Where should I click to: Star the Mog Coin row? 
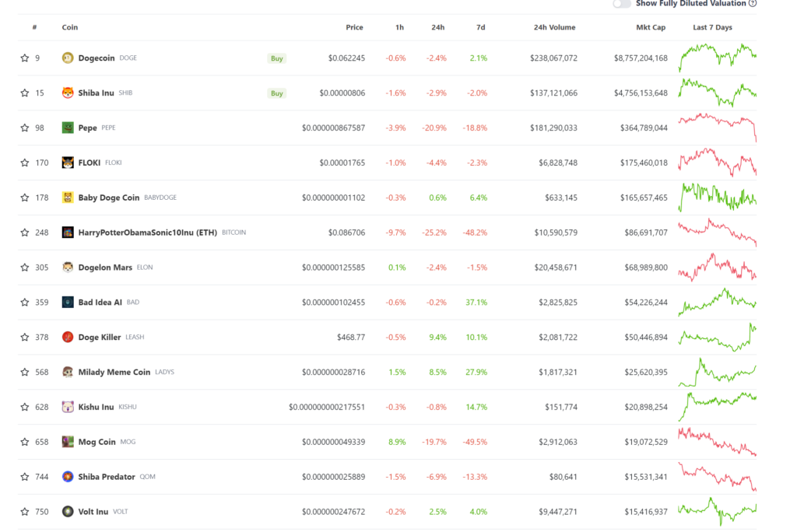click(24, 442)
